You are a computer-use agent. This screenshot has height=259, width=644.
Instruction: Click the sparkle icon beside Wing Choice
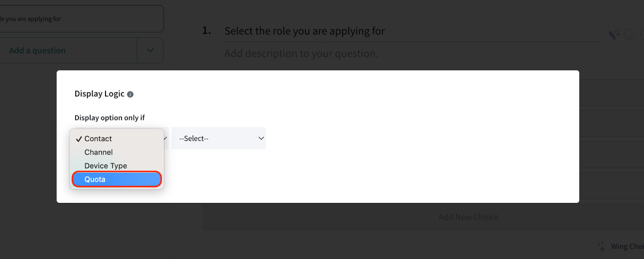(601, 246)
